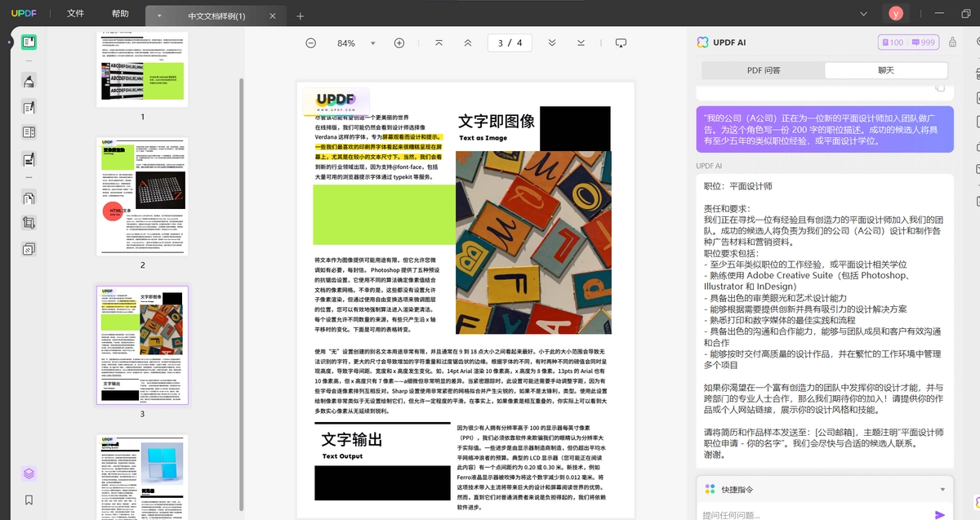This screenshot has height=520, width=980.
Task: Click the 快捷指令 button label
Action: pyautogui.click(x=737, y=490)
